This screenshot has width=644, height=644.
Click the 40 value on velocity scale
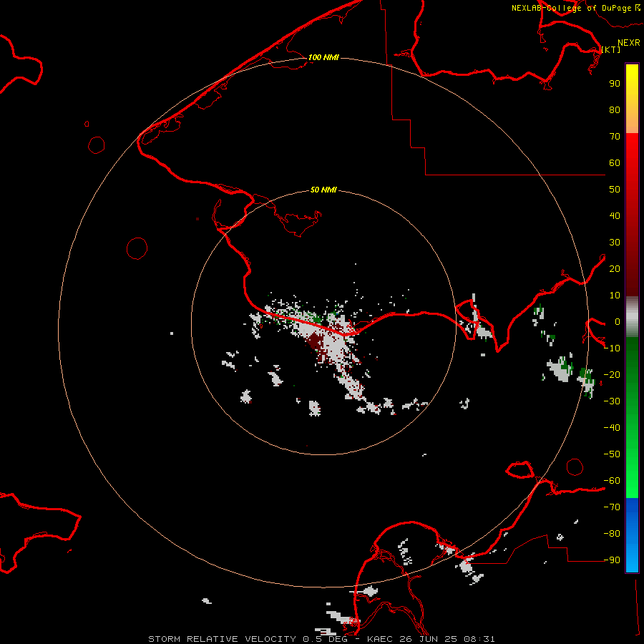coord(615,215)
